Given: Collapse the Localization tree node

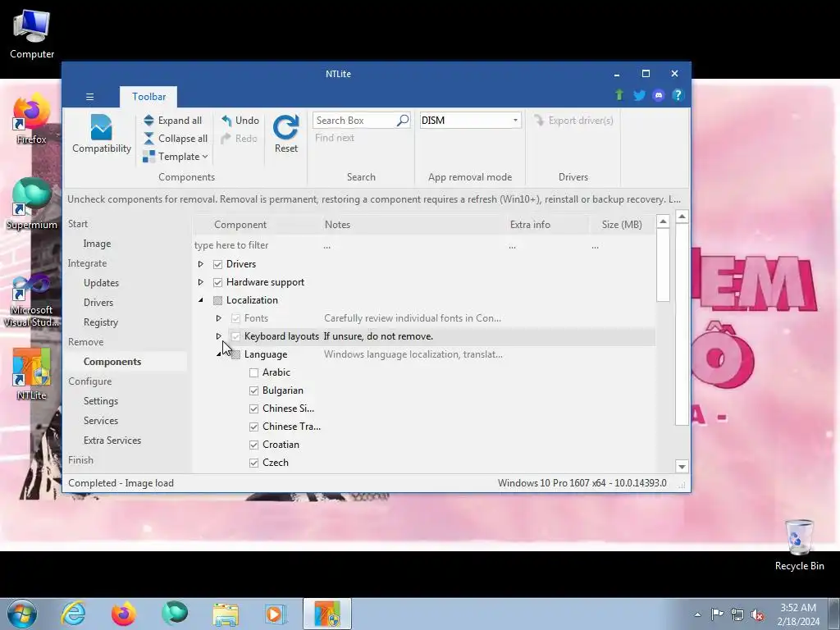Looking at the screenshot, I should pyautogui.click(x=201, y=300).
